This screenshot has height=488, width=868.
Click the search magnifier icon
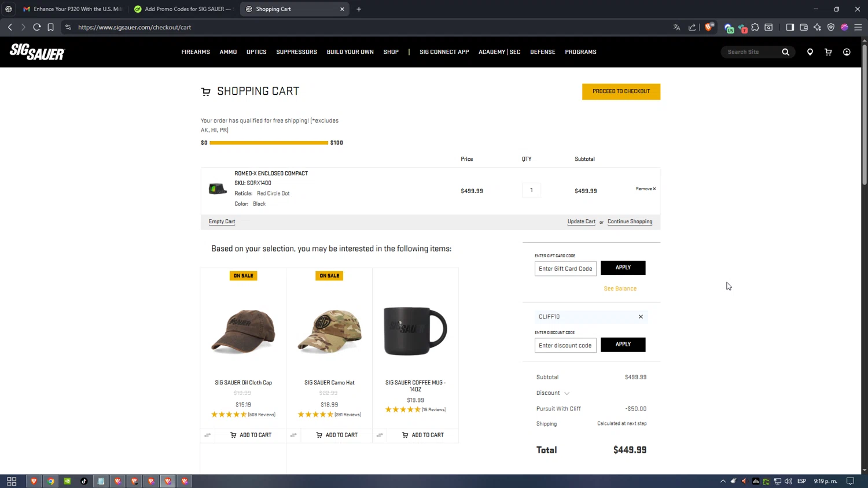[x=785, y=52]
